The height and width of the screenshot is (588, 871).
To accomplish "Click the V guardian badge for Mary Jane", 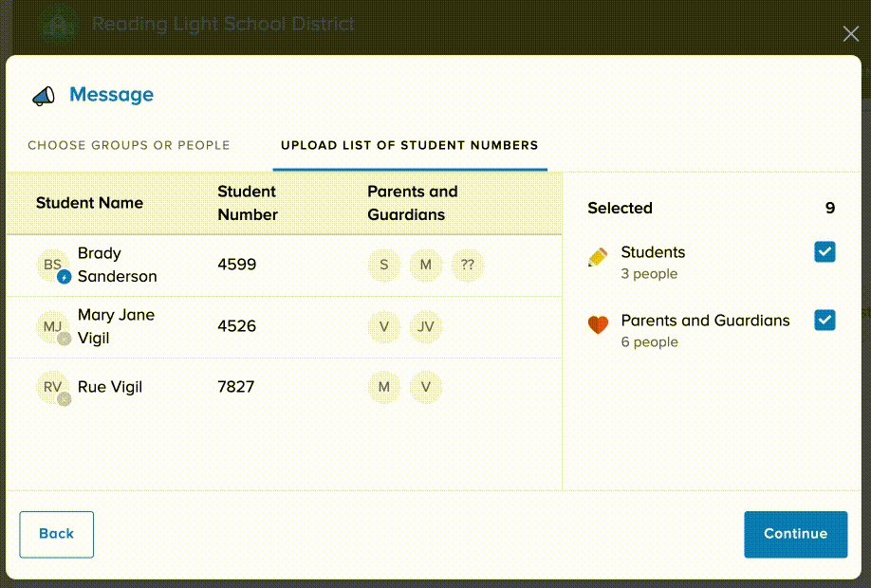I will (x=383, y=326).
